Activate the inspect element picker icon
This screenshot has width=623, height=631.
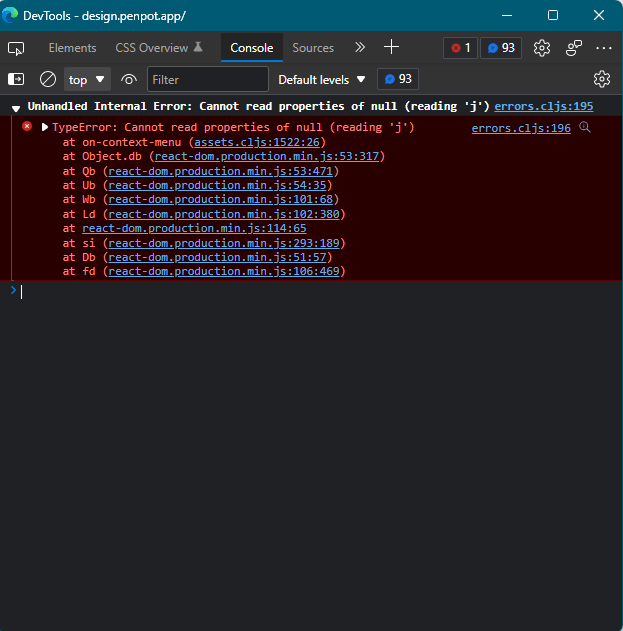[x=16, y=48]
